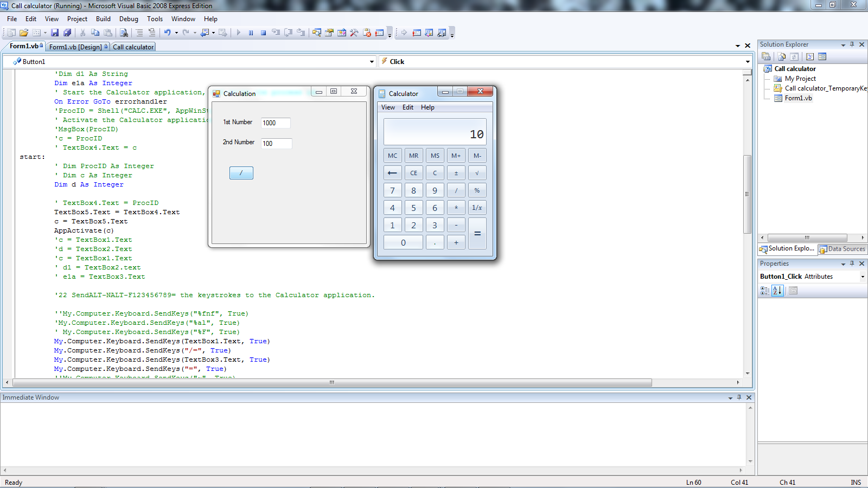The image size is (868, 488).
Task: Switch to the Data Sources tab
Action: (x=842, y=249)
